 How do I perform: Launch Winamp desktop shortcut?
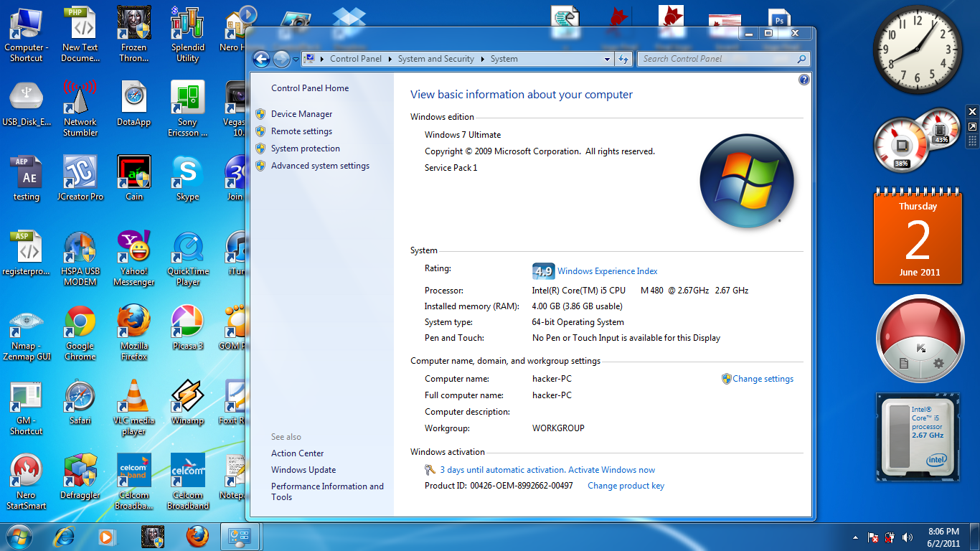pyautogui.click(x=188, y=402)
